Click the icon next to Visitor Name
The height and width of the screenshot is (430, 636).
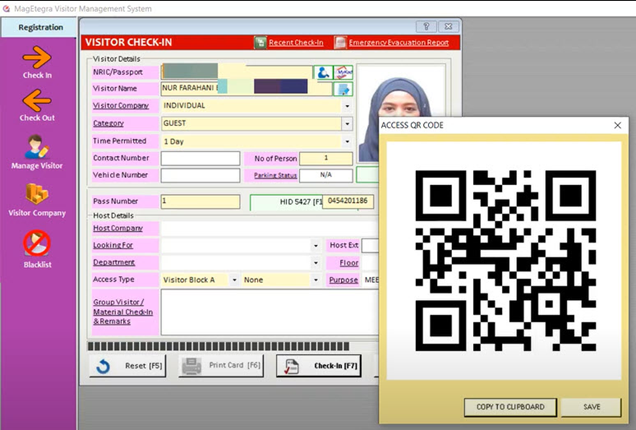[343, 89]
